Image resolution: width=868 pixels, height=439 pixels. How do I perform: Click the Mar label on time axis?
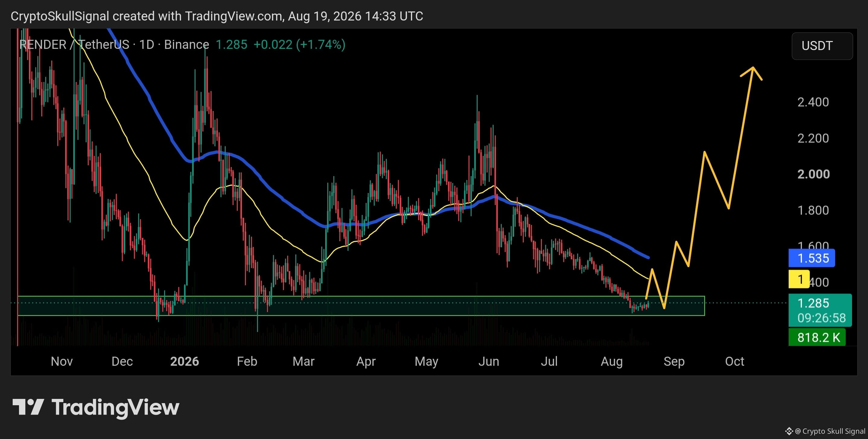tap(303, 361)
